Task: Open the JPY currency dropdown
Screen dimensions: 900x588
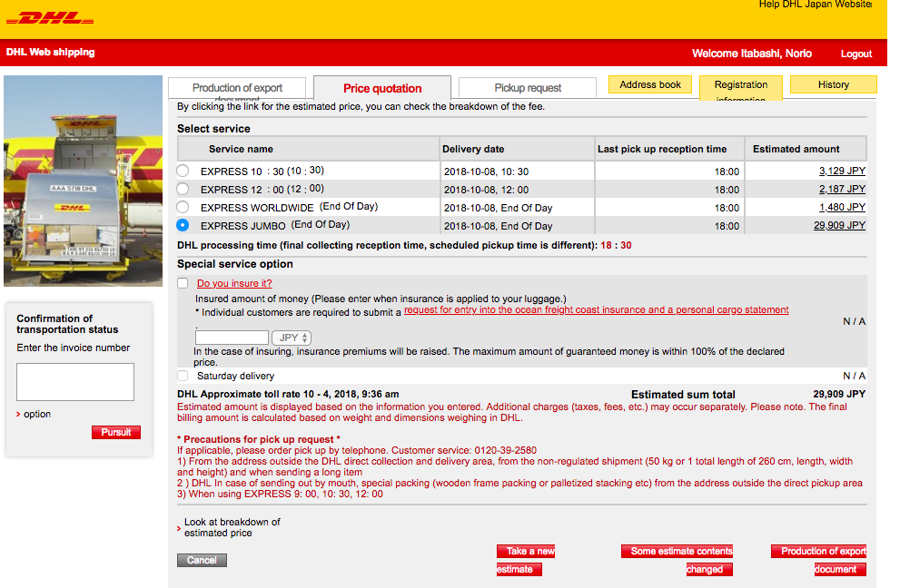Action: coord(292,338)
